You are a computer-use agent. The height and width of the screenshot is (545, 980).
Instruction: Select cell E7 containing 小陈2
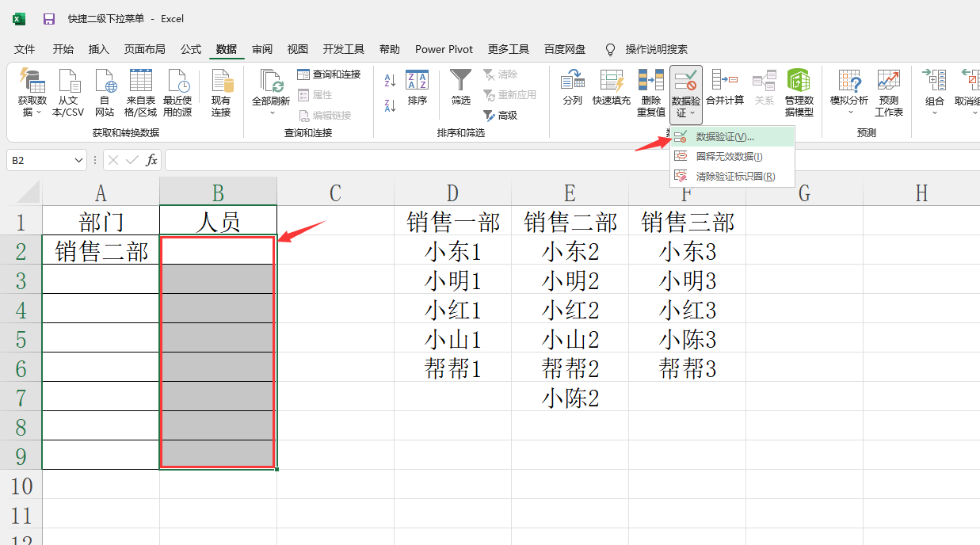point(570,398)
